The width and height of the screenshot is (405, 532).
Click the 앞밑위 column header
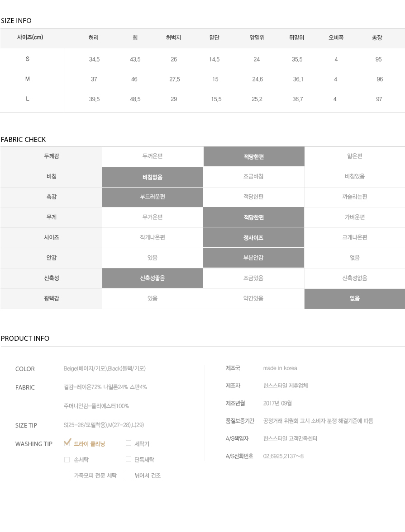pos(257,38)
